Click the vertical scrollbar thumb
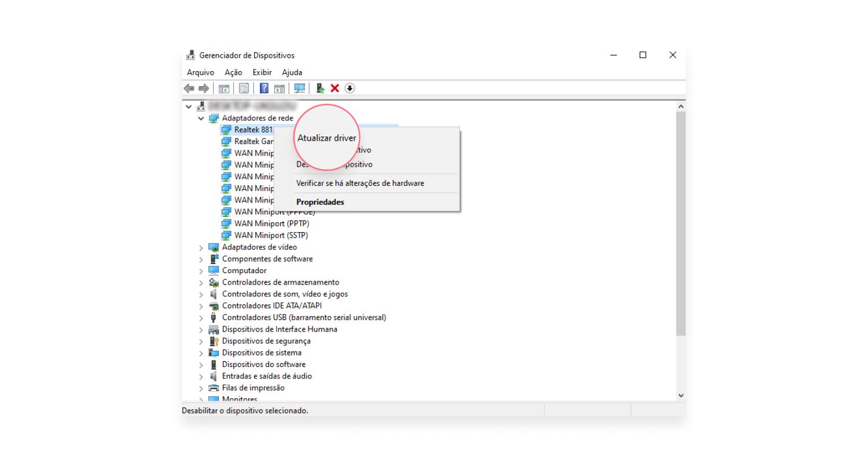The height and width of the screenshot is (463, 868). (681, 223)
